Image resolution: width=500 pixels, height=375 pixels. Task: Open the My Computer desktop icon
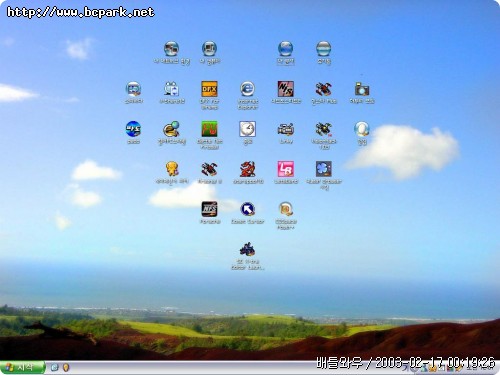coord(209,49)
